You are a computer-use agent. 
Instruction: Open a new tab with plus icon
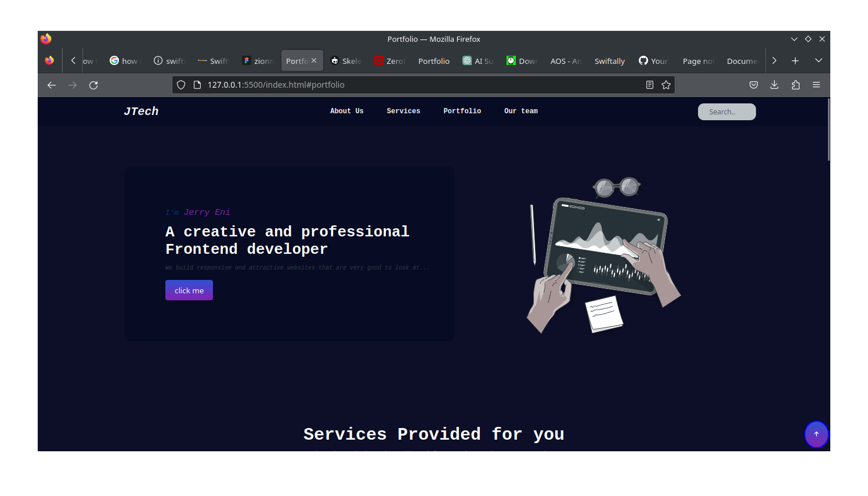tap(795, 60)
